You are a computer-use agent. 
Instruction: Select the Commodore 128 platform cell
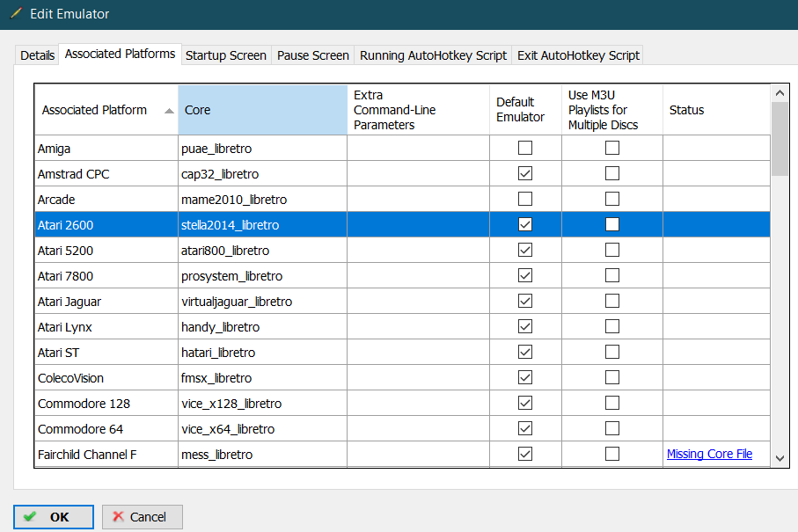tap(106, 403)
